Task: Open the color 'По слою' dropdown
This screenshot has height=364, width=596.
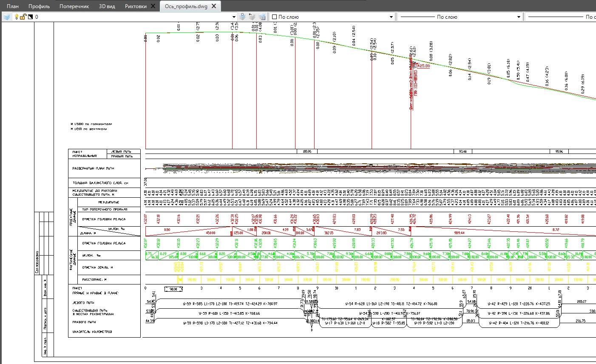Action: coord(391,17)
